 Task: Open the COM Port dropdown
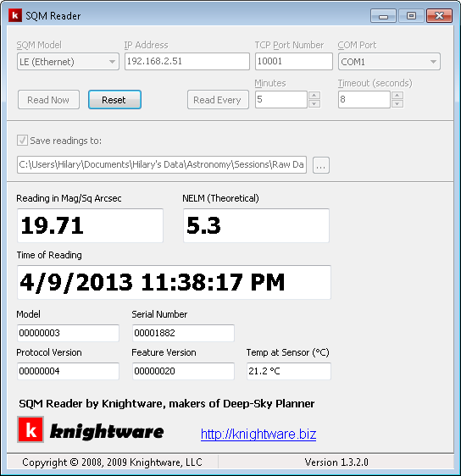[389, 62]
